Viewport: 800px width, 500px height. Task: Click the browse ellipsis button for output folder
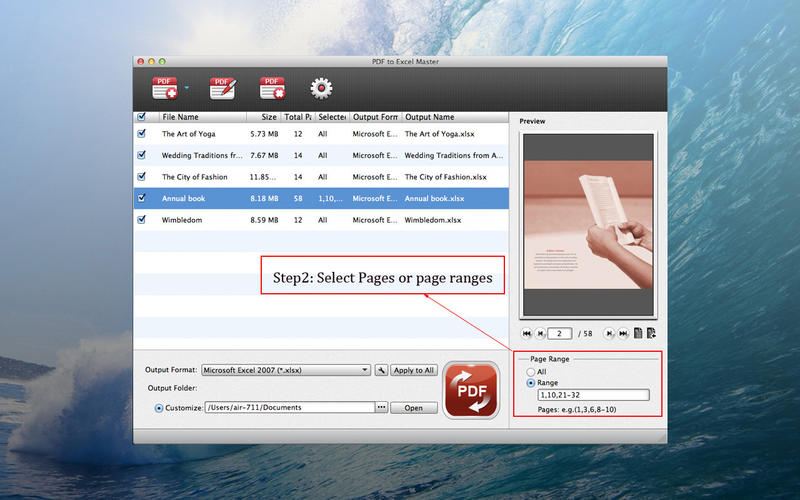[x=380, y=408]
